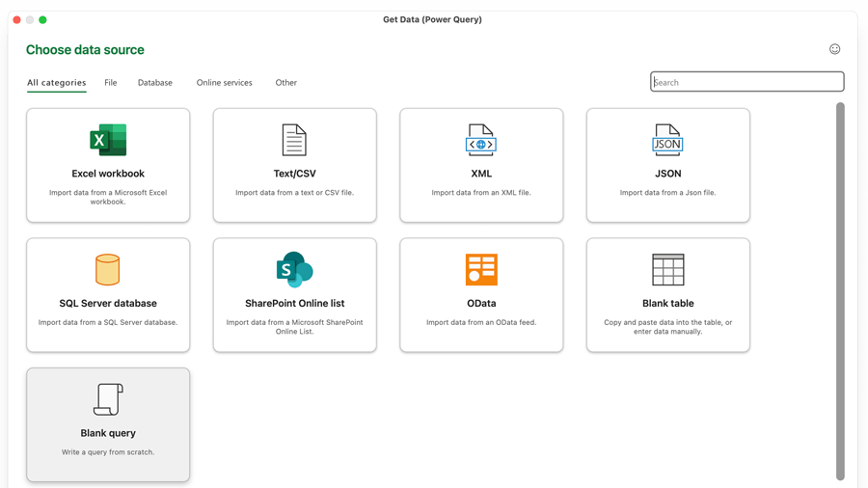Screen dimensions: 868x488
Task: Click the green full-screen window button
Action: (42, 20)
